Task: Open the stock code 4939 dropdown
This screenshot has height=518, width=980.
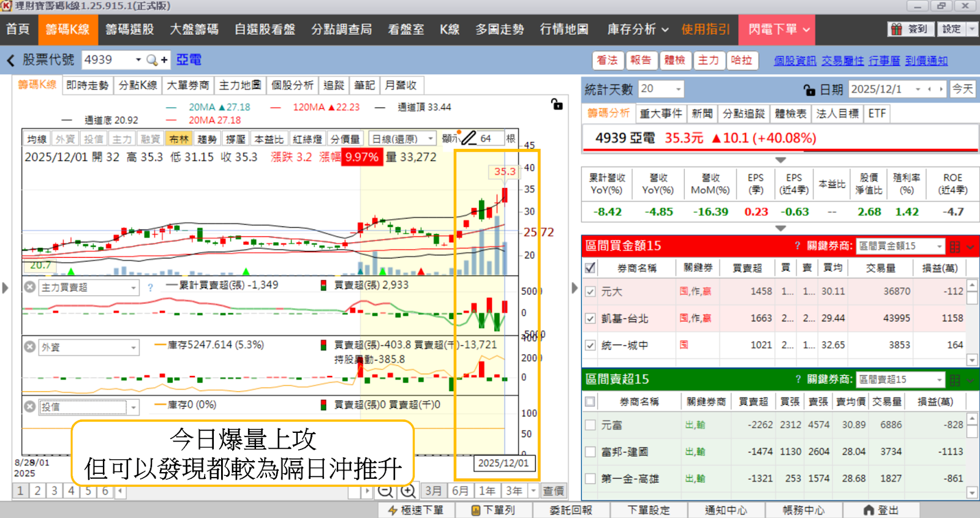Action: pyautogui.click(x=138, y=60)
